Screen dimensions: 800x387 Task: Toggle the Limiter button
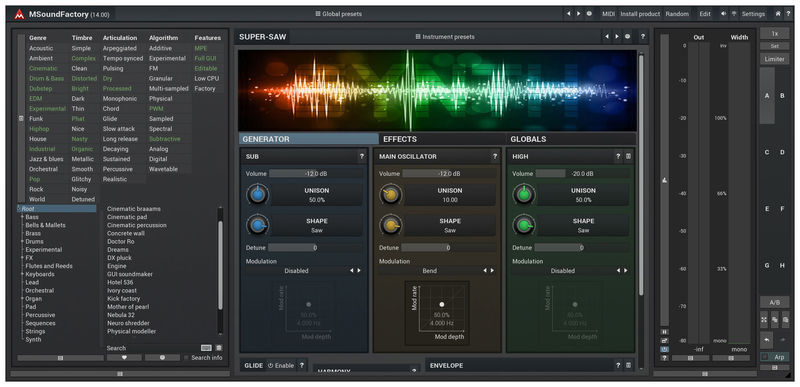(774, 59)
